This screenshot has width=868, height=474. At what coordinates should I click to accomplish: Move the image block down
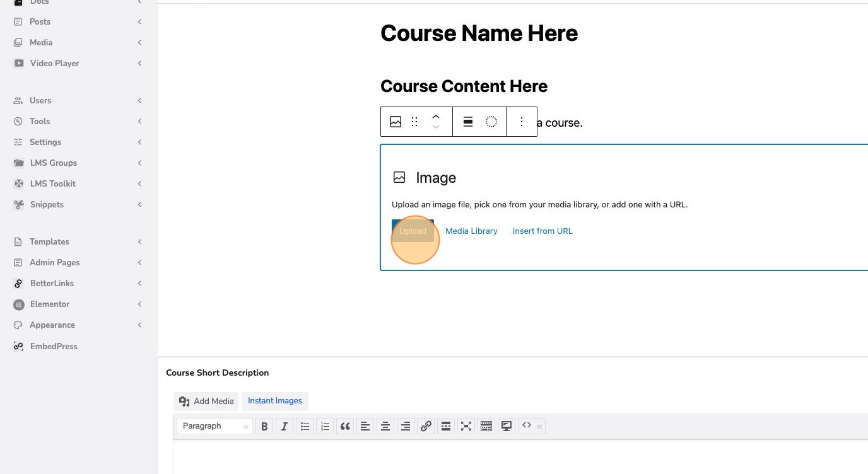pyautogui.click(x=435, y=127)
